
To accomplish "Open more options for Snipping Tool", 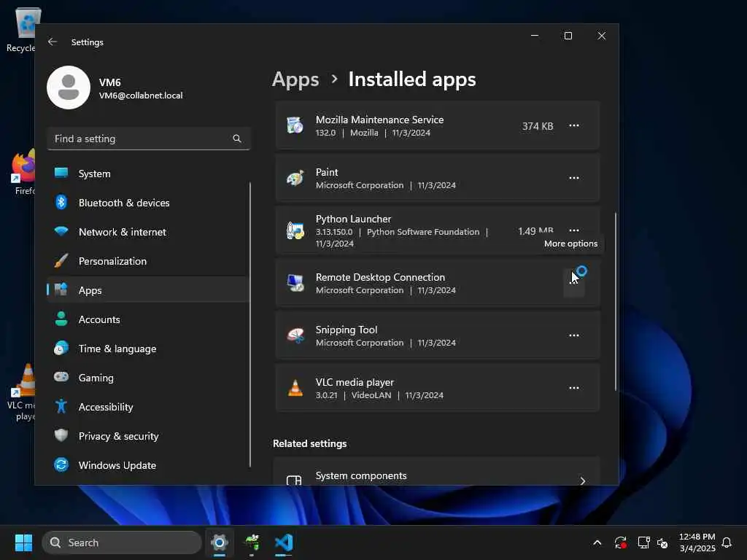I will 574,335.
